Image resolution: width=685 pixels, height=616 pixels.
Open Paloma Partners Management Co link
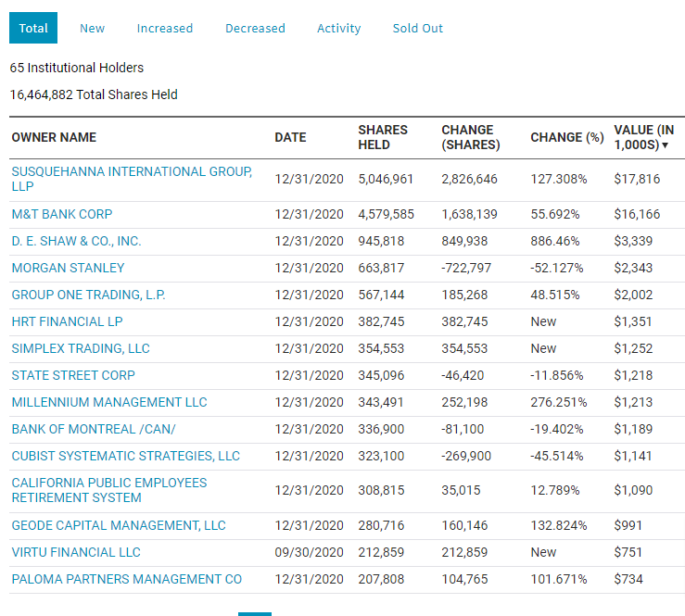click(127, 579)
